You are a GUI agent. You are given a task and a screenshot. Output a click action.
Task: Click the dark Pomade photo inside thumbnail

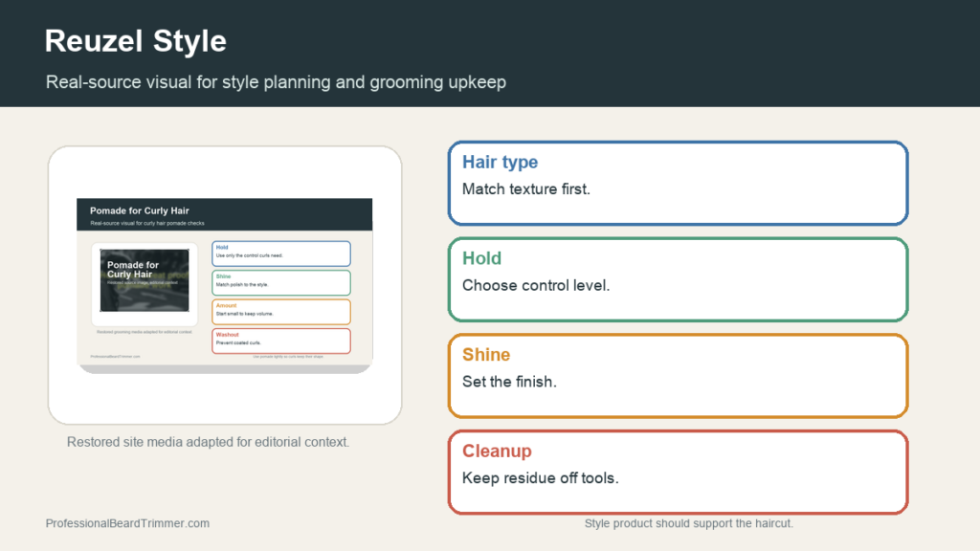[x=145, y=280]
